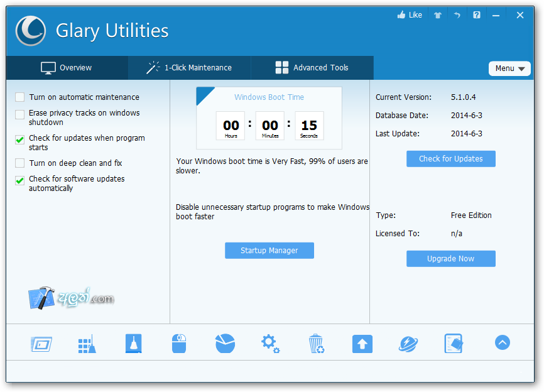Click the Licensed To n/a value

pos(457,234)
